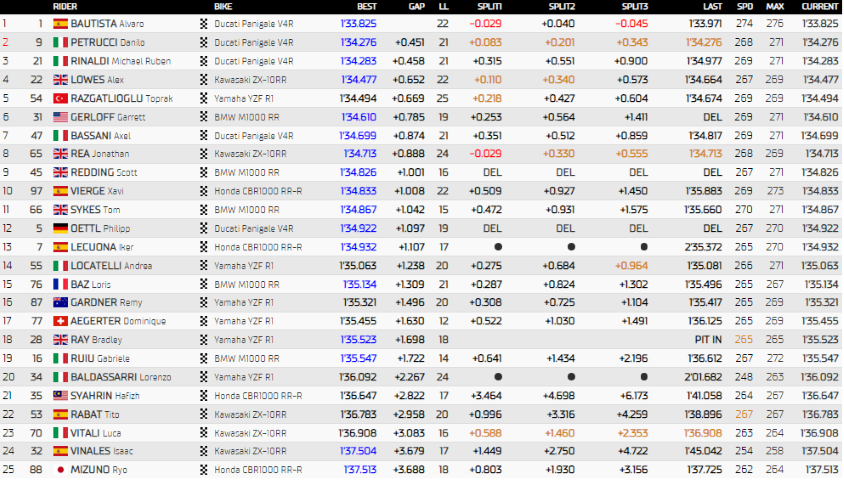Click the Spanish flag next to BAUTISTA
The image size is (844, 480).
pos(60,24)
